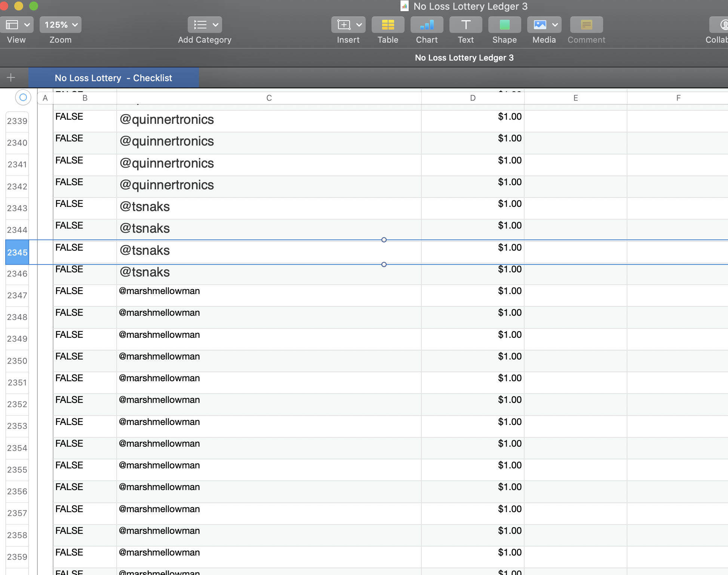This screenshot has width=728, height=575.
Task: Click @marshmellowman cell in row 2353
Action: coord(269,426)
